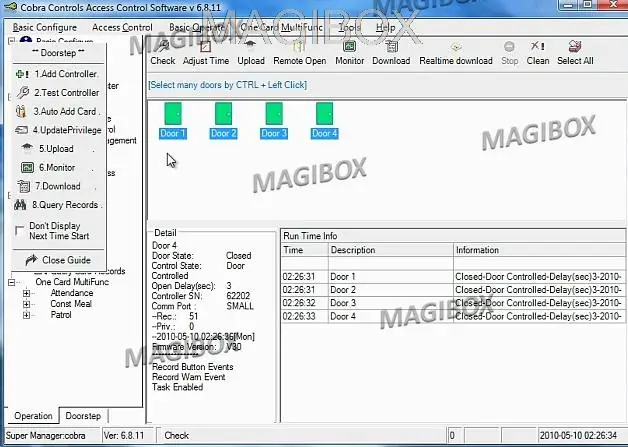Click 7.Download step in Doorstep guide
The width and height of the screenshot is (628, 447).
[x=58, y=186]
